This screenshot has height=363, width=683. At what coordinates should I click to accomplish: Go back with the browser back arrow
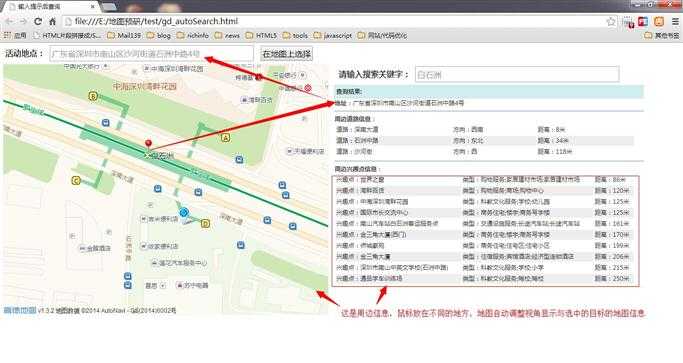coord(10,21)
